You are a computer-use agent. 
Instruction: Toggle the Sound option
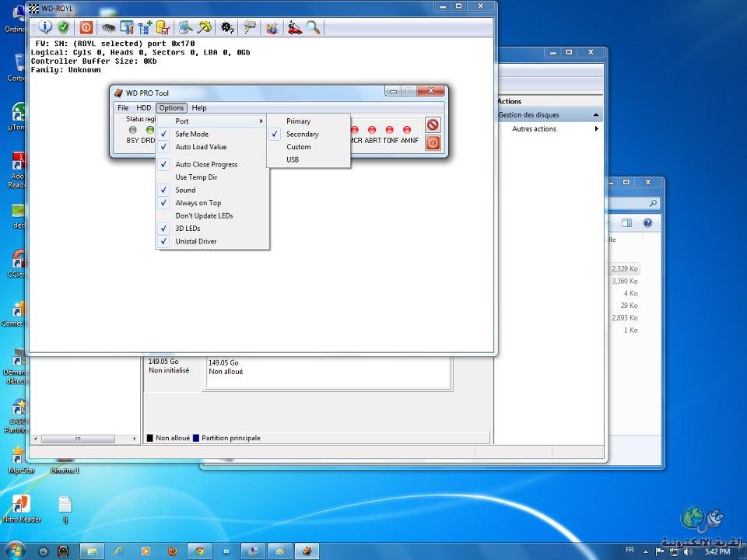click(x=212, y=190)
